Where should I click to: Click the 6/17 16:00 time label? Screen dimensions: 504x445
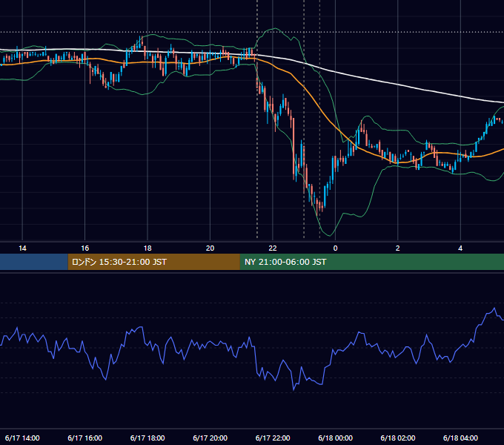pyautogui.click(x=84, y=438)
